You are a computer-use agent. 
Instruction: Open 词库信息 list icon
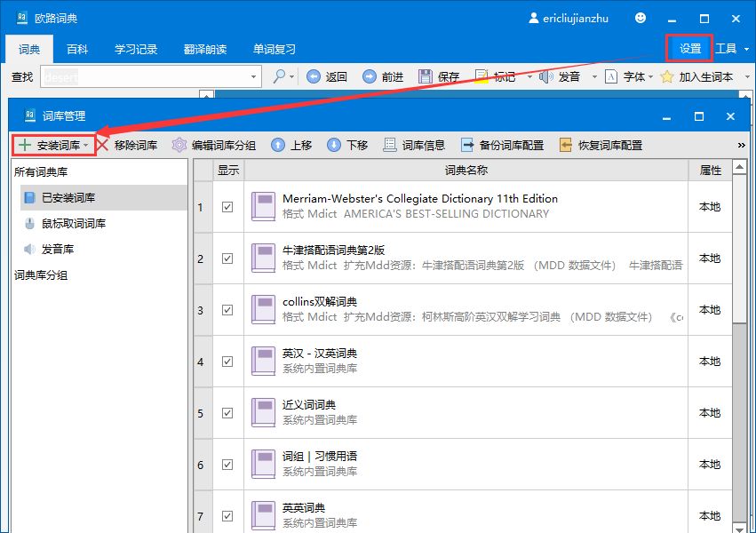click(390, 145)
